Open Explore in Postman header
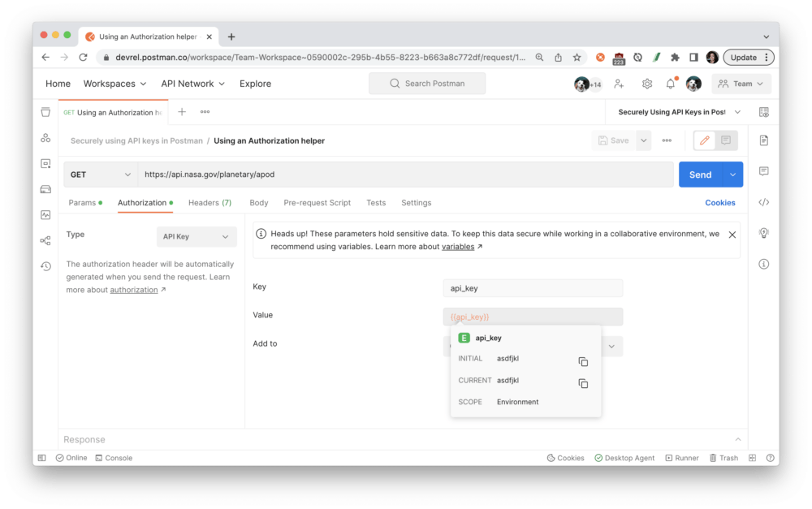 [x=255, y=84]
